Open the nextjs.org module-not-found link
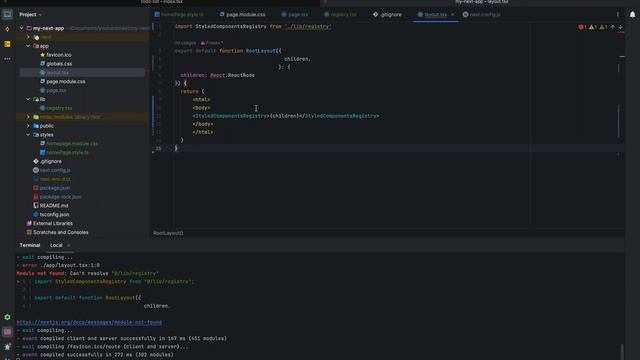Image resolution: width=640 pixels, height=360 pixels. coord(89,322)
